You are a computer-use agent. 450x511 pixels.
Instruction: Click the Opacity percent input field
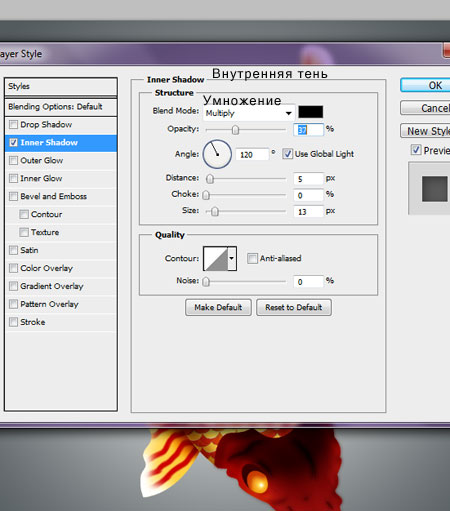click(308, 130)
